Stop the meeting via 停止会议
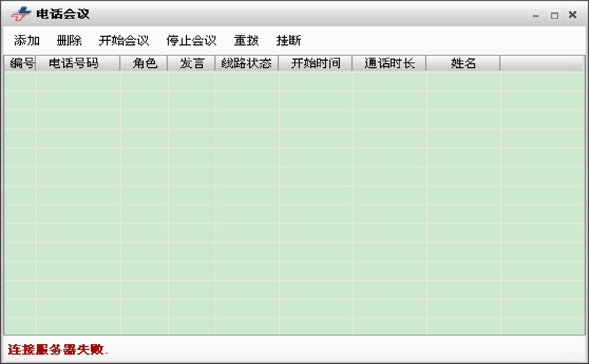 pos(191,40)
